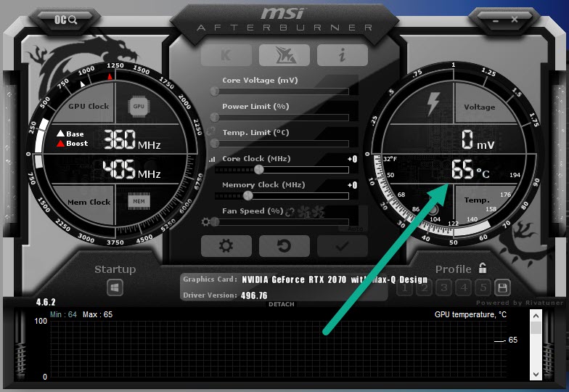Click the DETACH monitor button

(282, 304)
